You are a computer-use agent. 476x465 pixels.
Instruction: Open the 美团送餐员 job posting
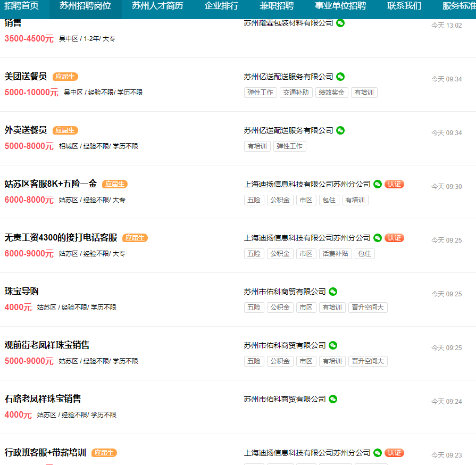tap(26, 77)
